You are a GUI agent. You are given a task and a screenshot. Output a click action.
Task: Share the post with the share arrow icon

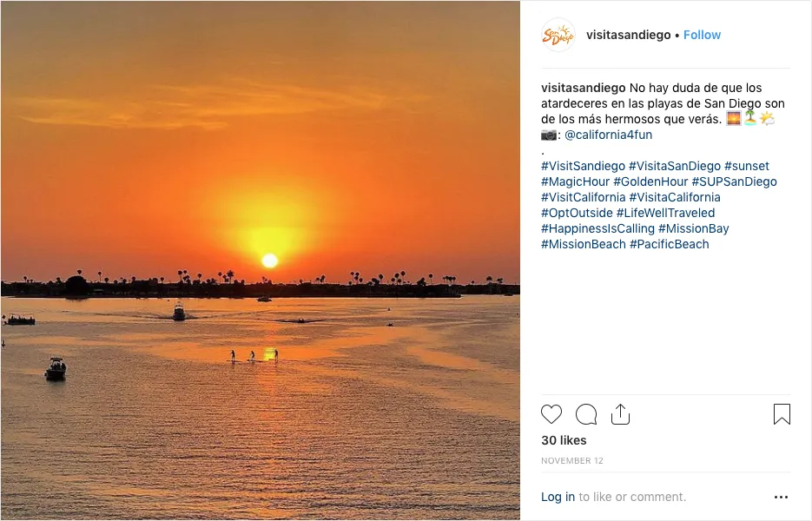(x=620, y=414)
